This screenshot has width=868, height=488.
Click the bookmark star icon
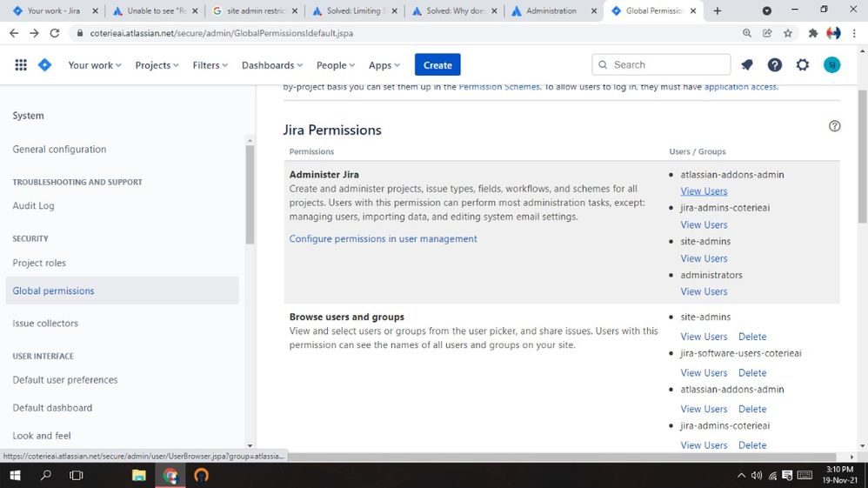pos(788,33)
